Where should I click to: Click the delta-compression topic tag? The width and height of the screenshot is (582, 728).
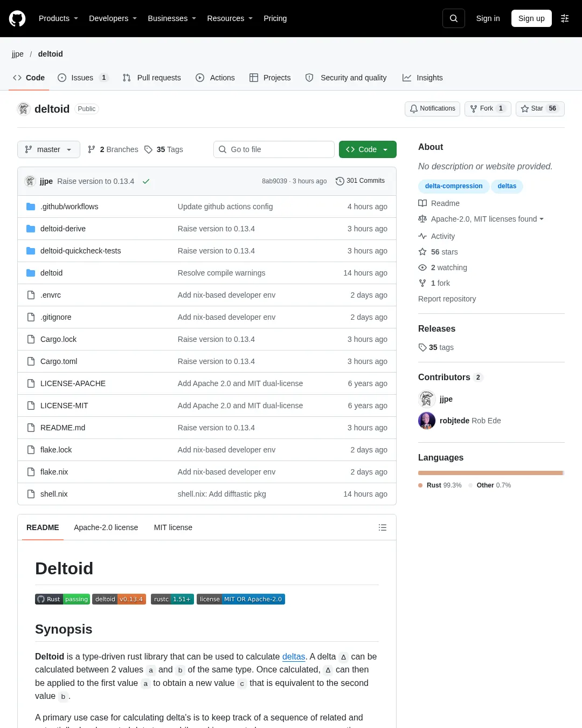(x=454, y=186)
